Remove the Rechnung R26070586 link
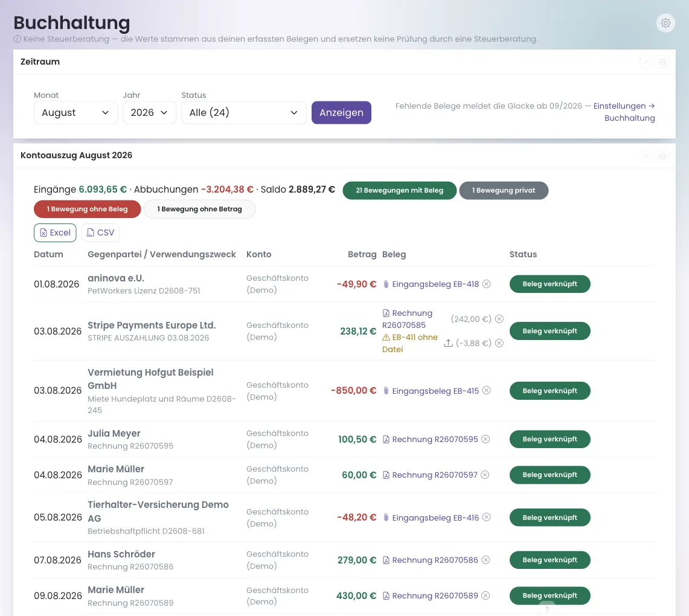The image size is (689, 616). (x=486, y=560)
